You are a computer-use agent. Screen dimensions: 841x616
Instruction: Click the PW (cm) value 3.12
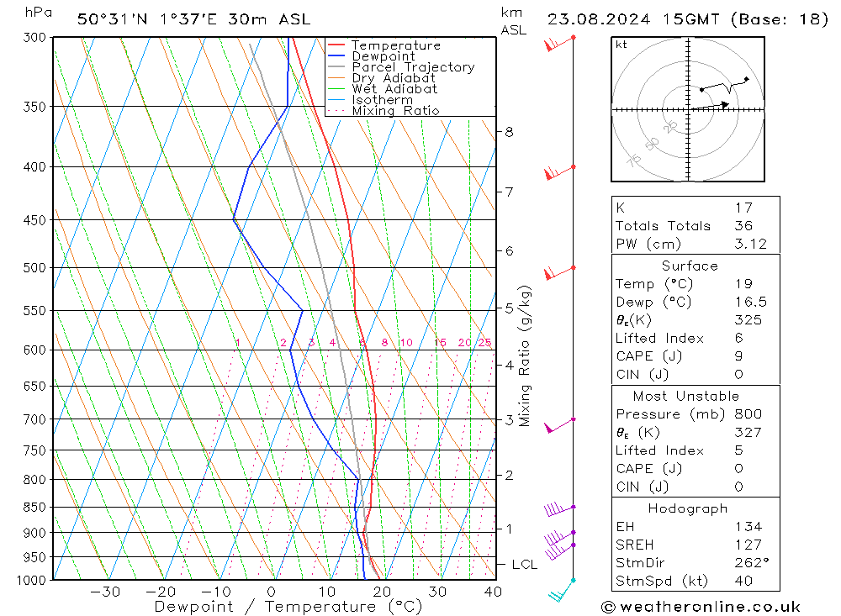[750, 244]
